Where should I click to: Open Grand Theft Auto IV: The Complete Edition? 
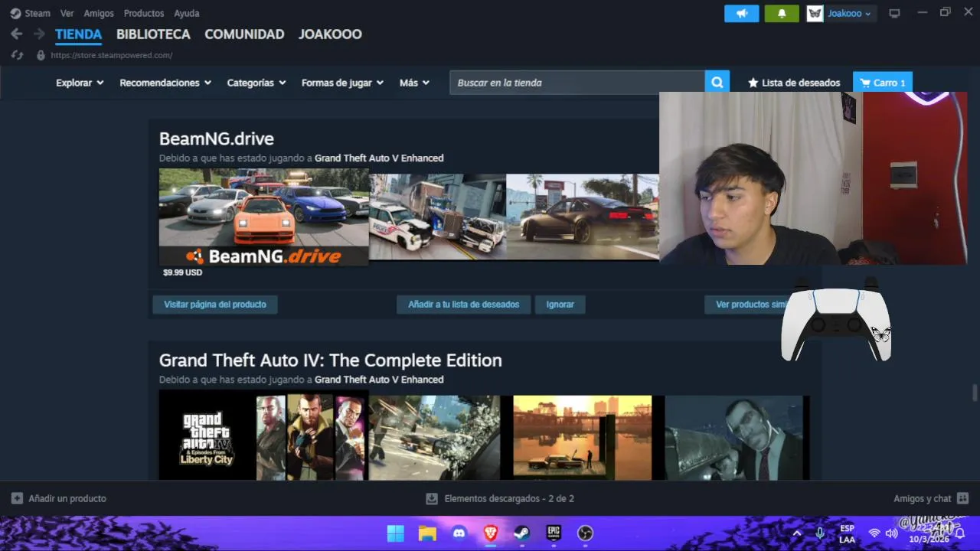coord(331,360)
